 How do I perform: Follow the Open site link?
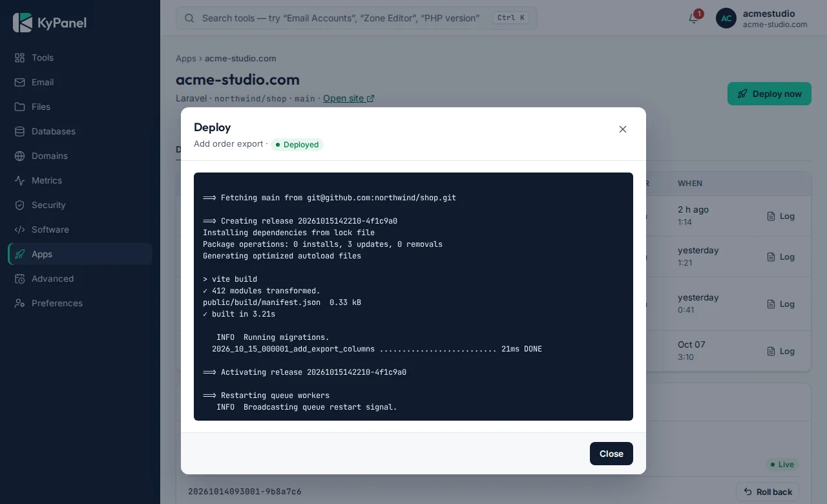pos(349,98)
